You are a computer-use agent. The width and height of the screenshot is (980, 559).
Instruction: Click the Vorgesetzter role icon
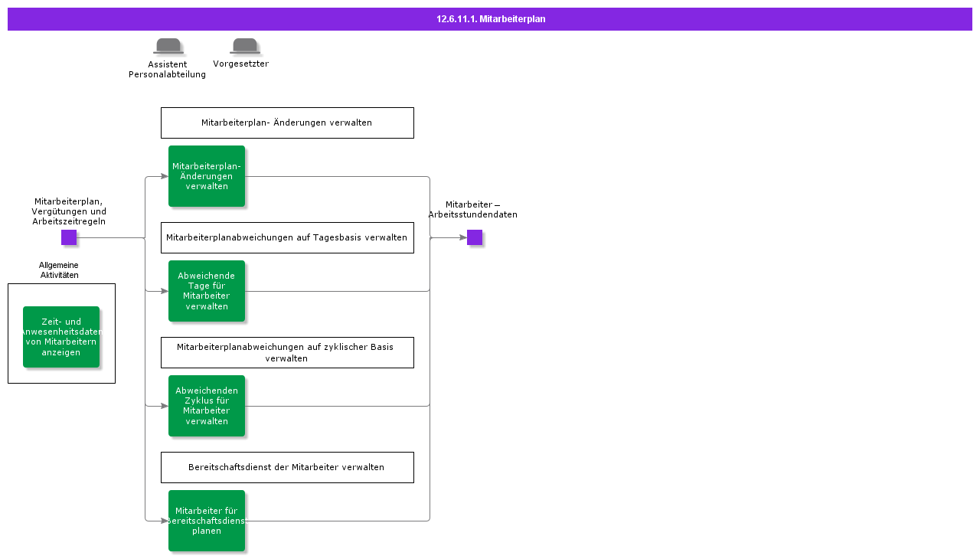tap(245, 46)
